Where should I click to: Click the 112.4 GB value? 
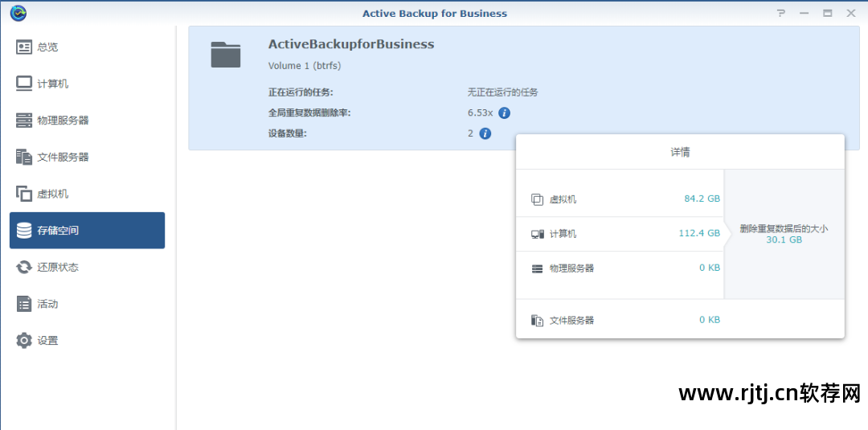700,234
